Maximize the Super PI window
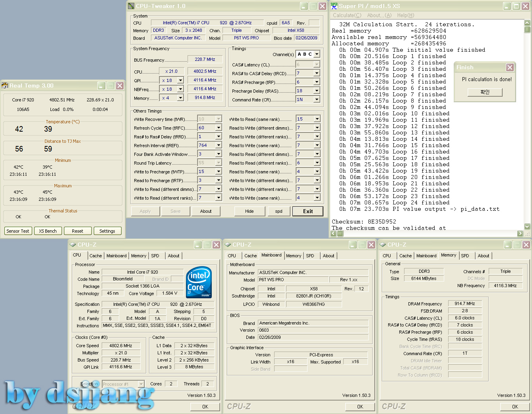 (x=516, y=6)
